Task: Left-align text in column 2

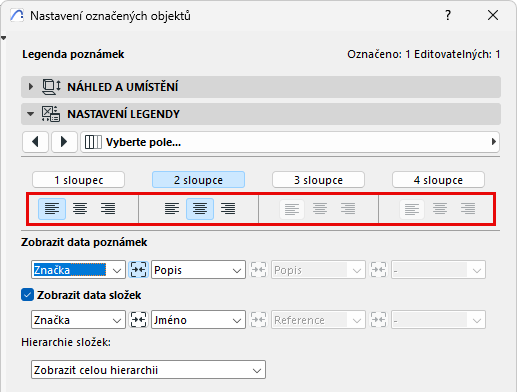Action: tap(172, 209)
